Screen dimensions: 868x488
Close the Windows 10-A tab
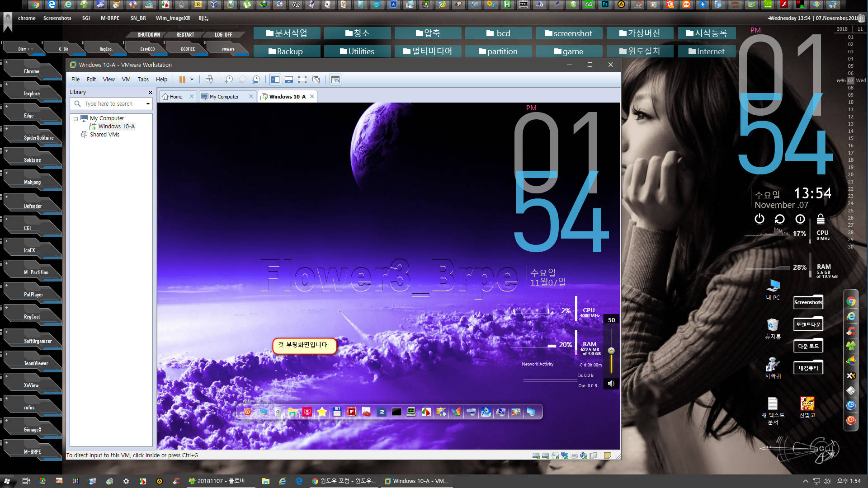312,97
